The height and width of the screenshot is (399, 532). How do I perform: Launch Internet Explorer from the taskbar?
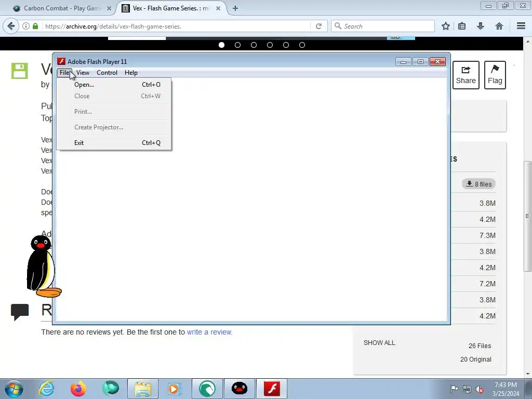coord(46,389)
